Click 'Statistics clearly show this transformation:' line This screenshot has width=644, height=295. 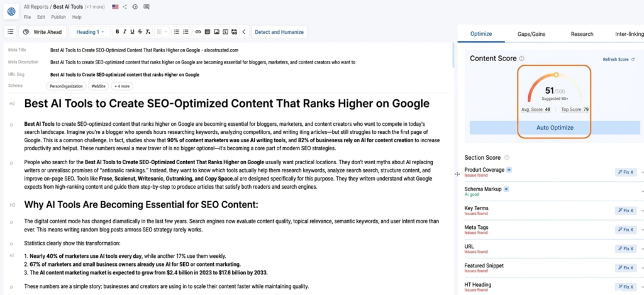click(x=72, y=243)
